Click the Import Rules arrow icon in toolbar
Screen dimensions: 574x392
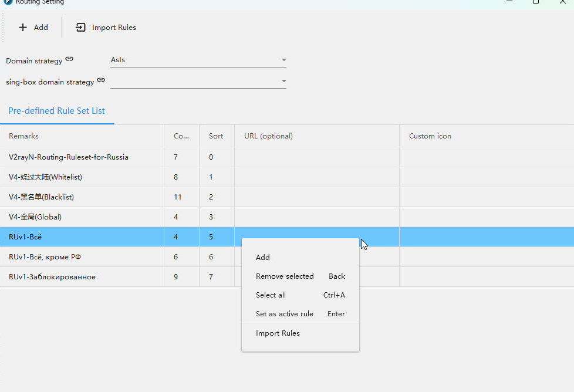pyautogui.click(x=80, y=28)
